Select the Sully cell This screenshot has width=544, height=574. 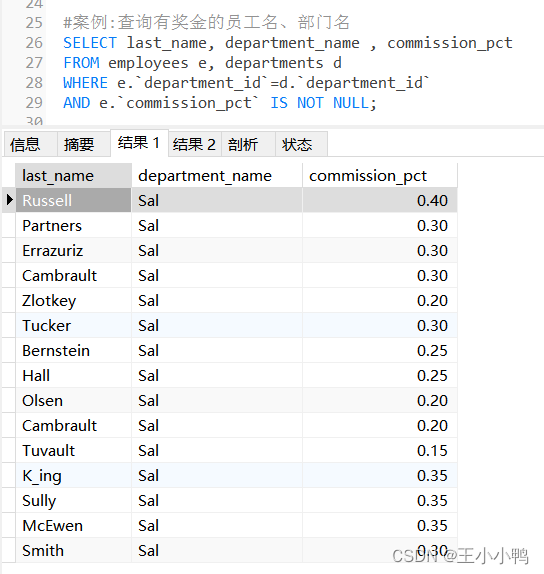tap(73, 500)
